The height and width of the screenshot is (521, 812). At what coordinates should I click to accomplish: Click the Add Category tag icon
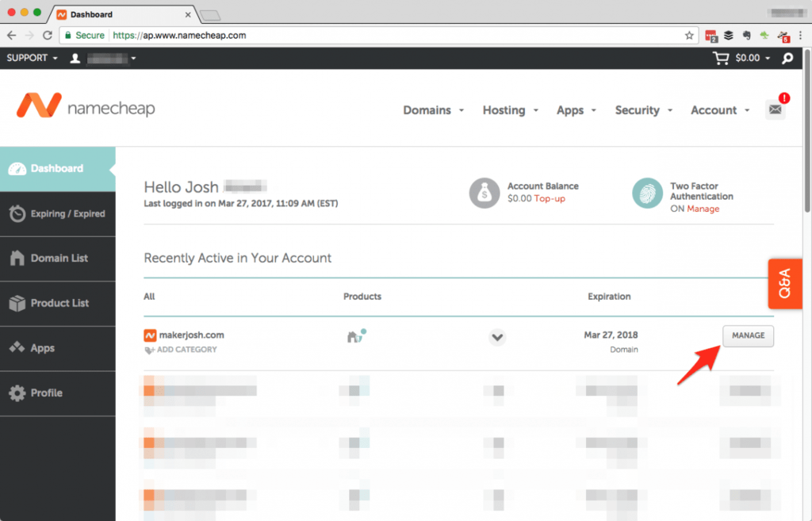(x=149, y=350)
